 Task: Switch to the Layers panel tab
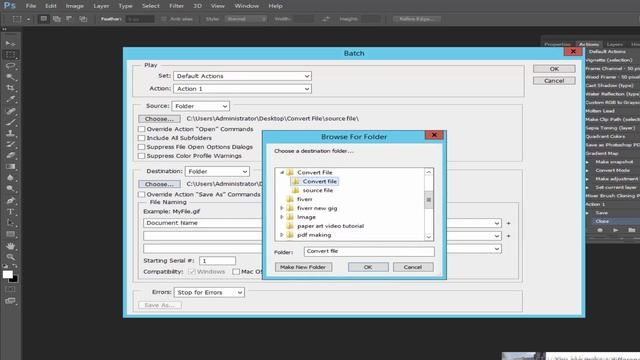click(614, 44)
